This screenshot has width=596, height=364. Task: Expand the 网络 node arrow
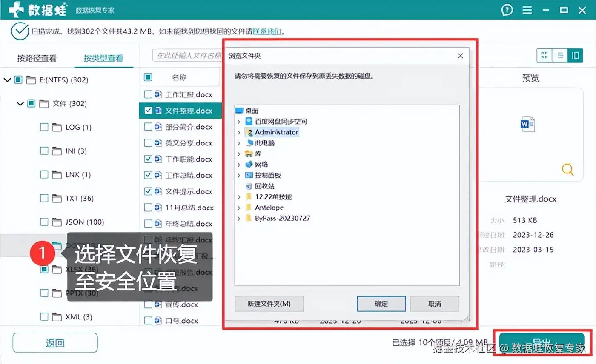[x=239, y=164]
